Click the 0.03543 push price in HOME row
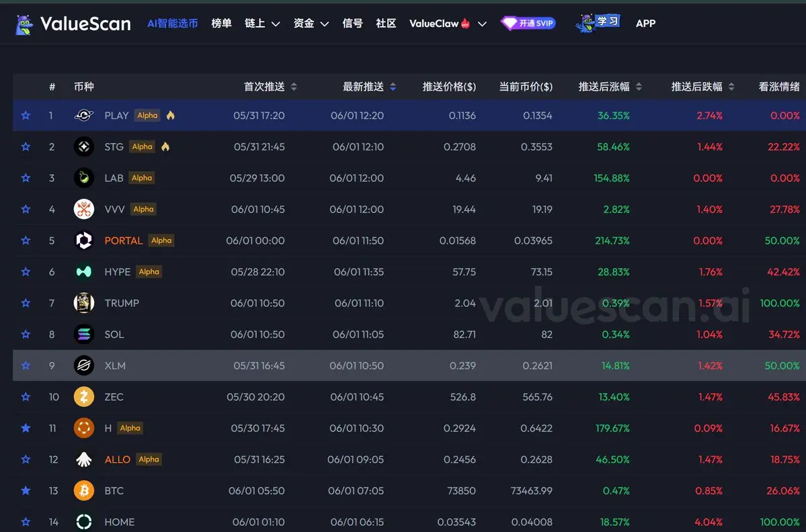Image resolution: width=806 pixels, height=532 pixels. 456,522
